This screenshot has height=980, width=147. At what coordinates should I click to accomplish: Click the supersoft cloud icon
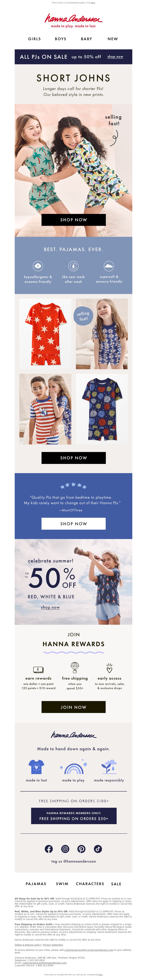tap(109, 266)
